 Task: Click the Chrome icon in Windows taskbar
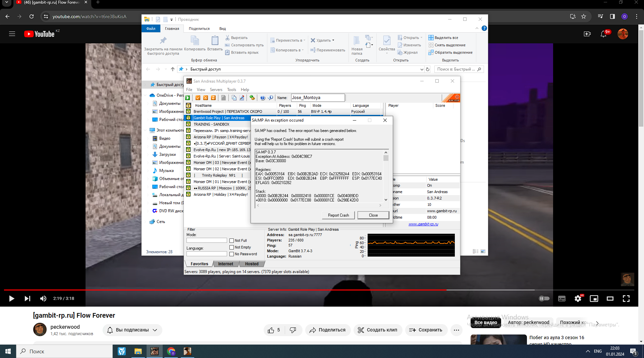(171, 351)
